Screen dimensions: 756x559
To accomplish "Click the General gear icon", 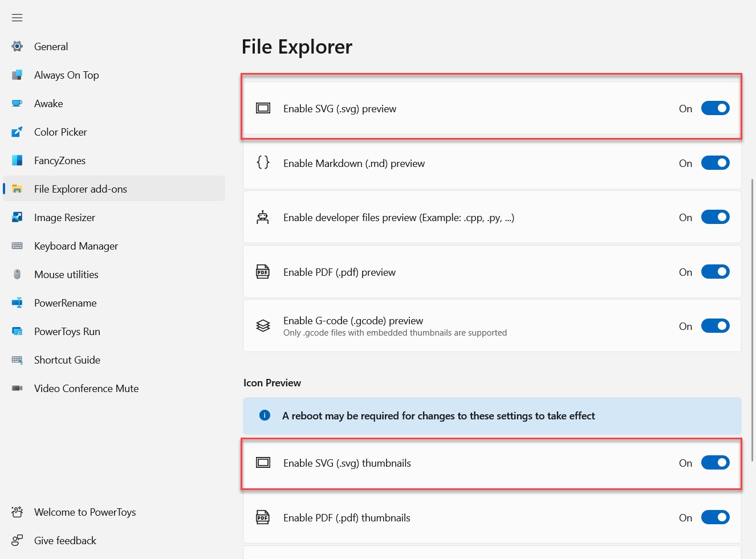I will pos(17,46).
